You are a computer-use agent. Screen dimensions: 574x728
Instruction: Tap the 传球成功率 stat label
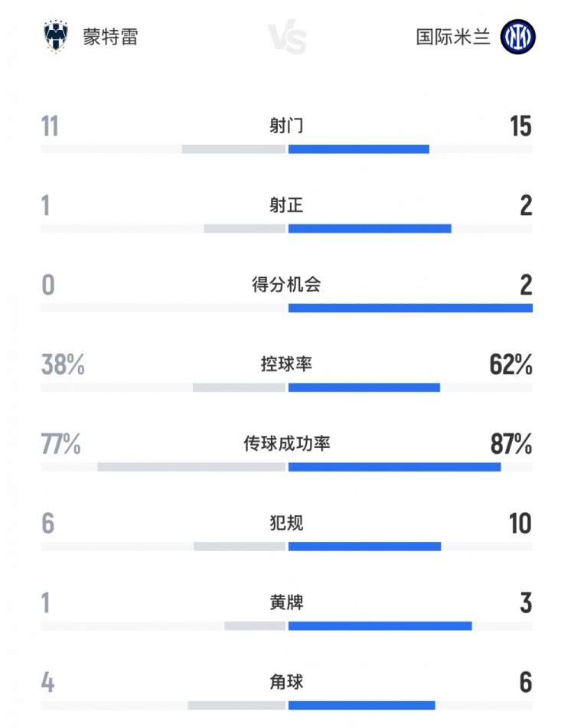[286, 444]
